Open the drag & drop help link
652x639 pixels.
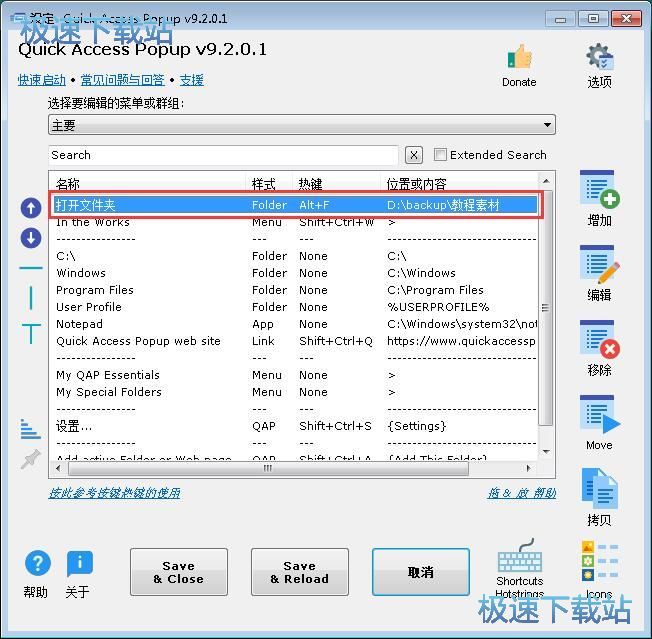click(522, 493)
